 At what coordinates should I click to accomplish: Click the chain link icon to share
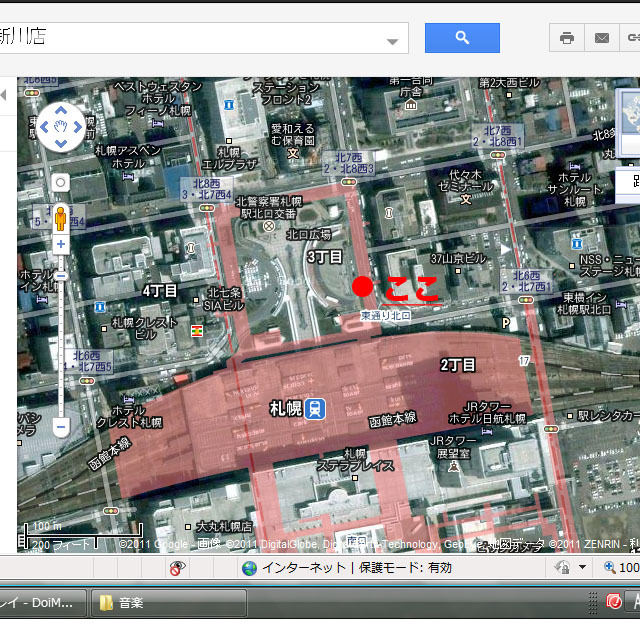632,38
